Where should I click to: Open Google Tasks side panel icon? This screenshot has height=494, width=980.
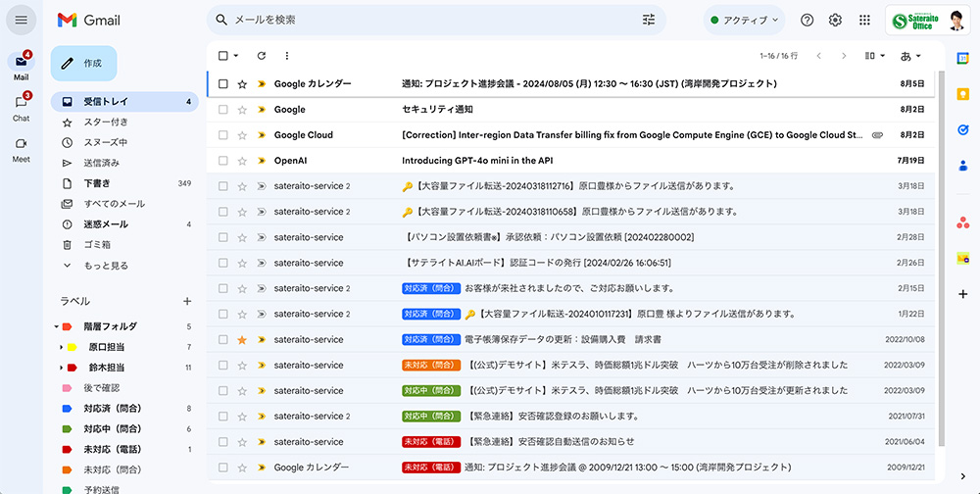[x=962, y=130]
